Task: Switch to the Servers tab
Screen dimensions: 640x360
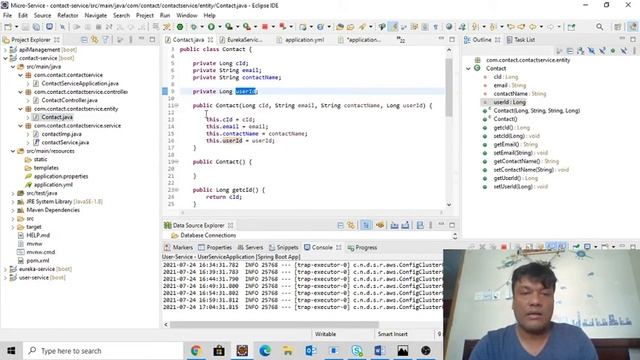Action: tap(250, 247)
